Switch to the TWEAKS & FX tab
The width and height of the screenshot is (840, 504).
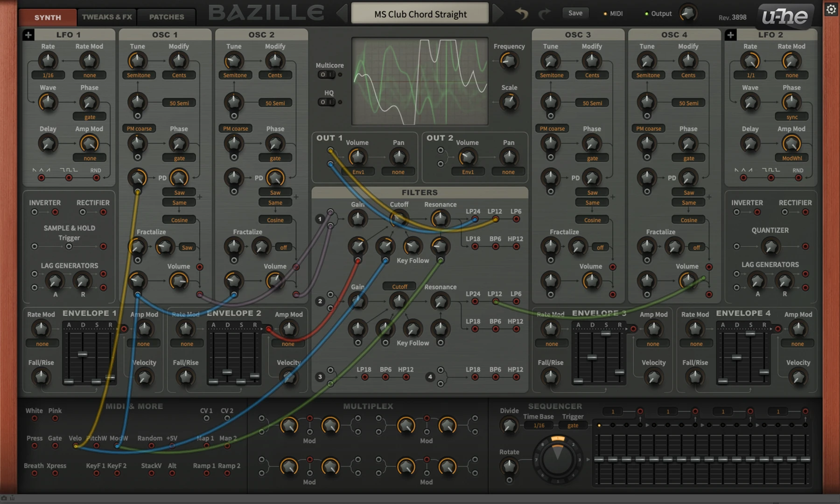coord(107,17)
